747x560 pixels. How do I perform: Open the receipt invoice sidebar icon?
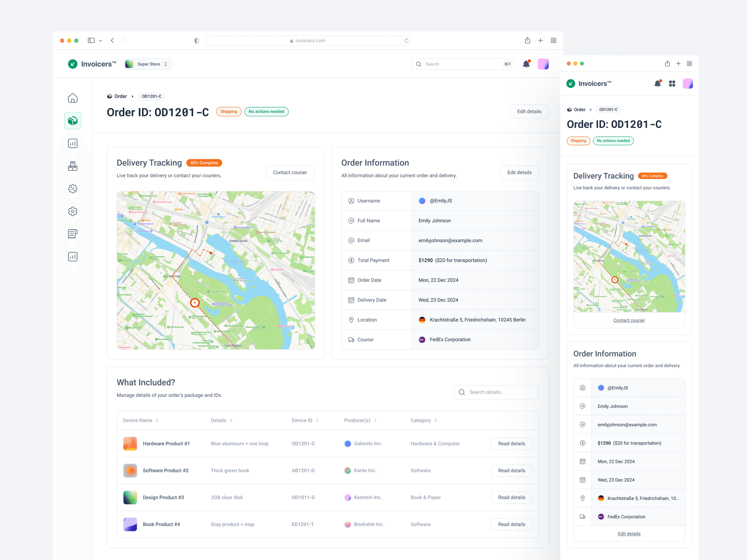73,234
